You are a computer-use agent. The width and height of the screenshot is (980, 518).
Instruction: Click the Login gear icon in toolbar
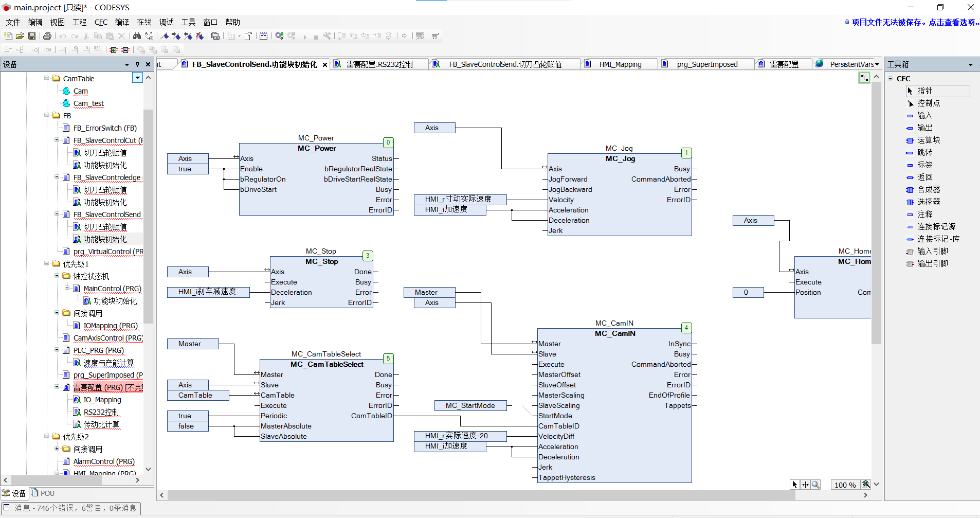[279, 36]
